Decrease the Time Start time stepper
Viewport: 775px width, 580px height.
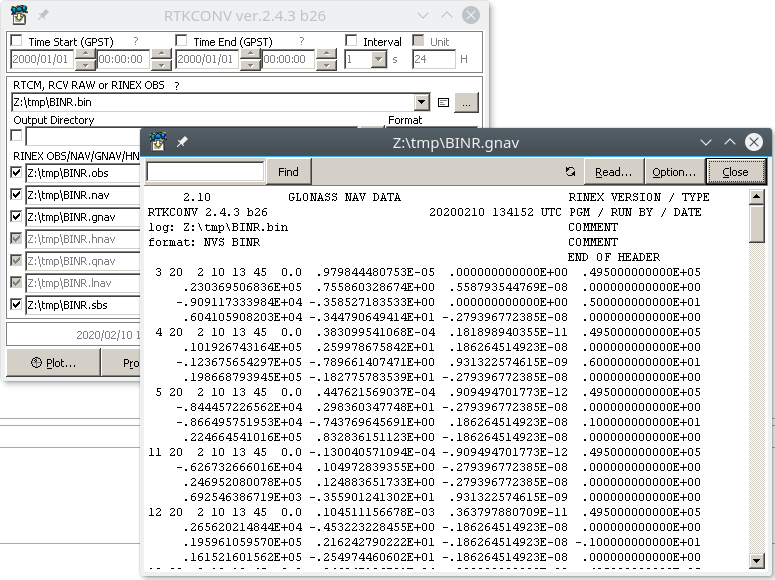click(161, 64)
